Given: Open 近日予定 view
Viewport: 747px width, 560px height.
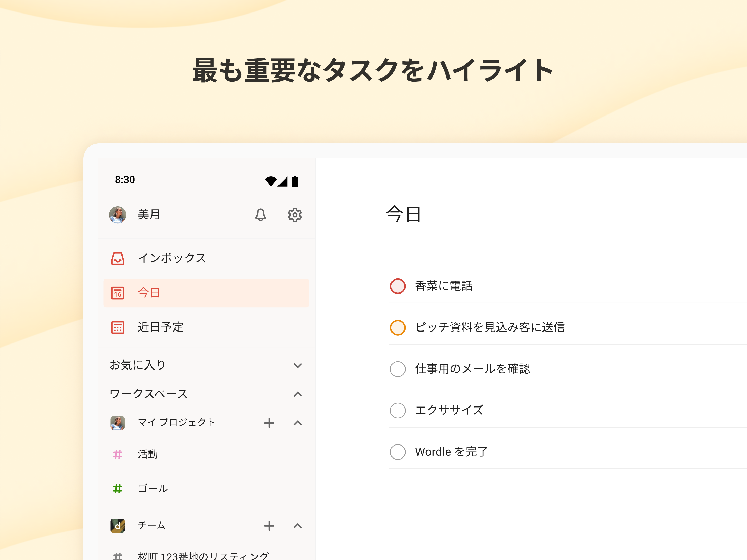Looking at the screenshot, I should [x=206, y=327].
